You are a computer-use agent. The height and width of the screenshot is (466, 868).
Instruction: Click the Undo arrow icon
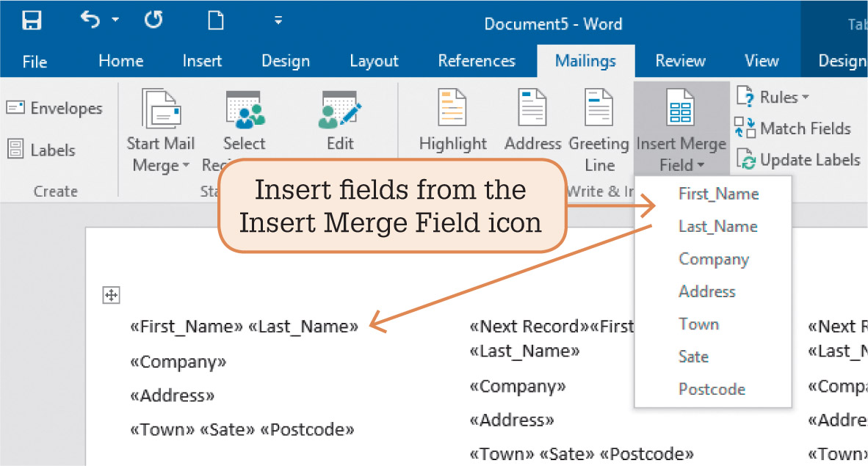pos(90,20)
